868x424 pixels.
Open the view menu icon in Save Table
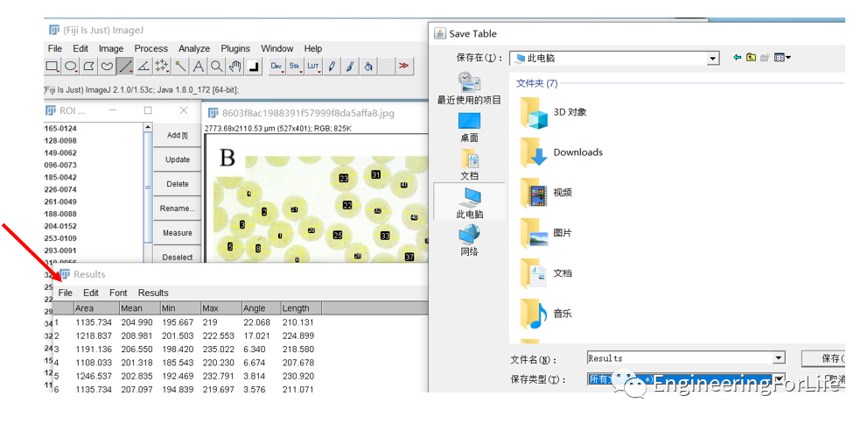[782, 57]
